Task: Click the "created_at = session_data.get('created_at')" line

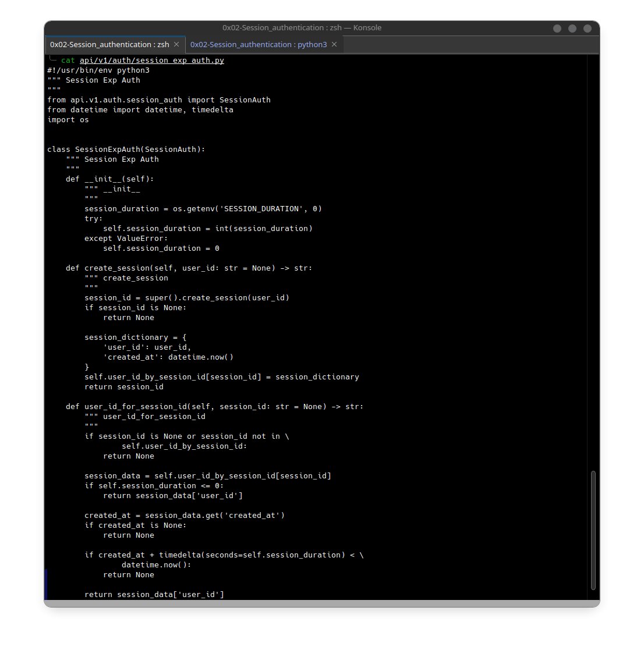Action: click(x=185, y=516)
